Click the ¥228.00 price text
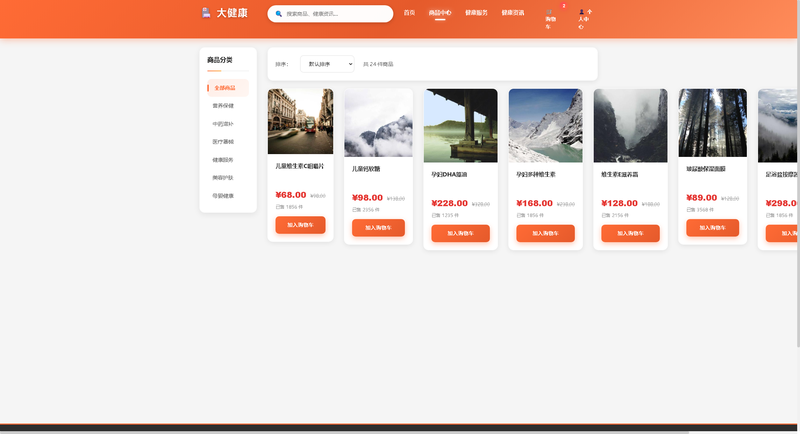This screenshot has height=434, width=800. click(x=449, y=203)
